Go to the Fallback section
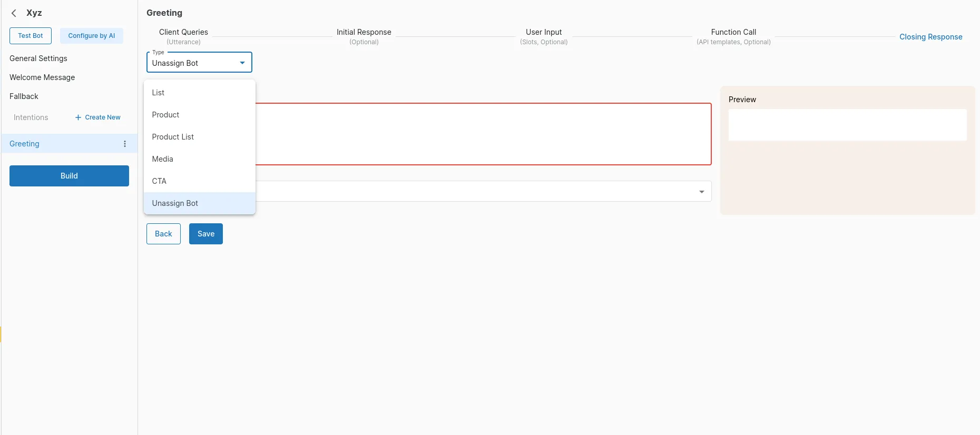Viewport: 980px width, 435px height. pos(24,96)
